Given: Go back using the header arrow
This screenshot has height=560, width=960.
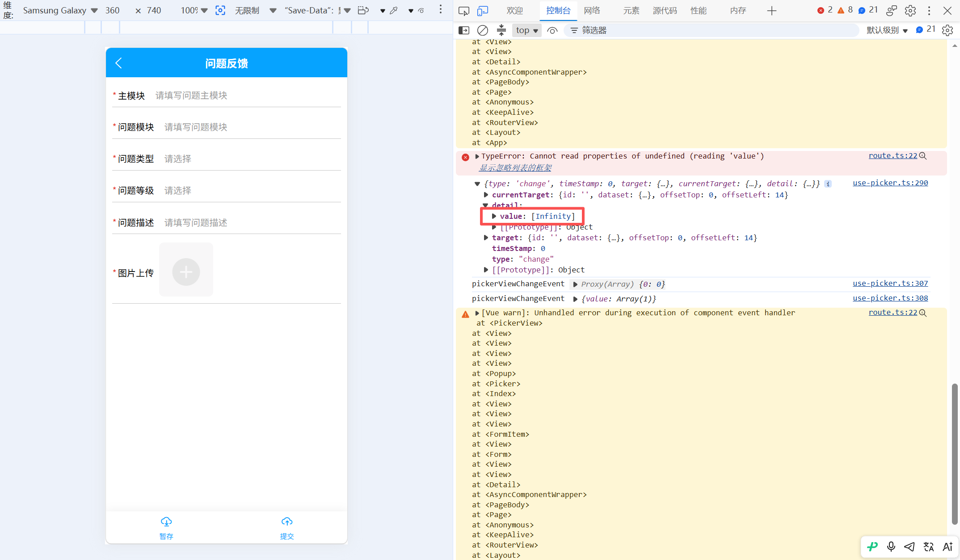Looking at the screenshot, I should pos(118,63).
